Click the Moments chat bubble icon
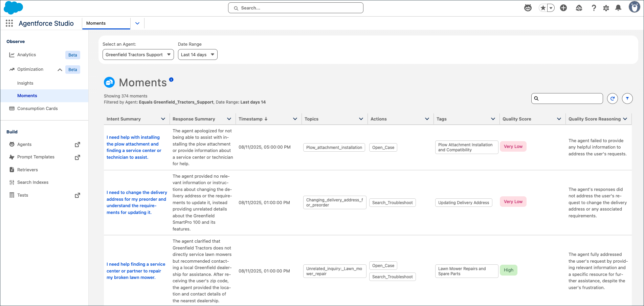The width and height of the screenshot is (644, 306). [109, 82]
